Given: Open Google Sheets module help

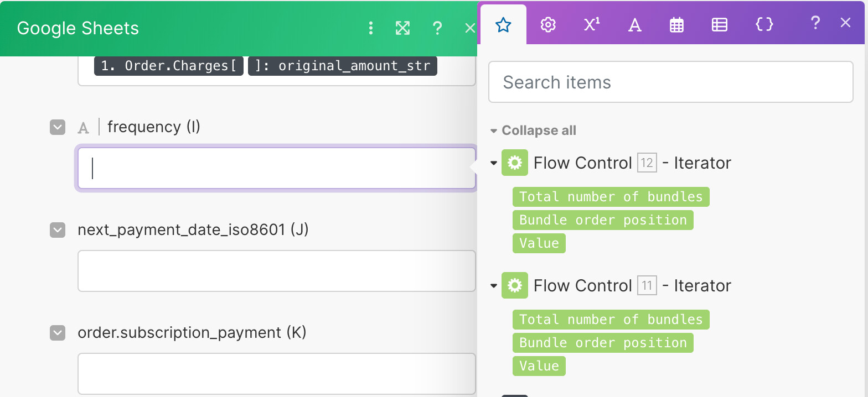Looking at the screenshot, I should pyautogui.click(x=437, y=28).
